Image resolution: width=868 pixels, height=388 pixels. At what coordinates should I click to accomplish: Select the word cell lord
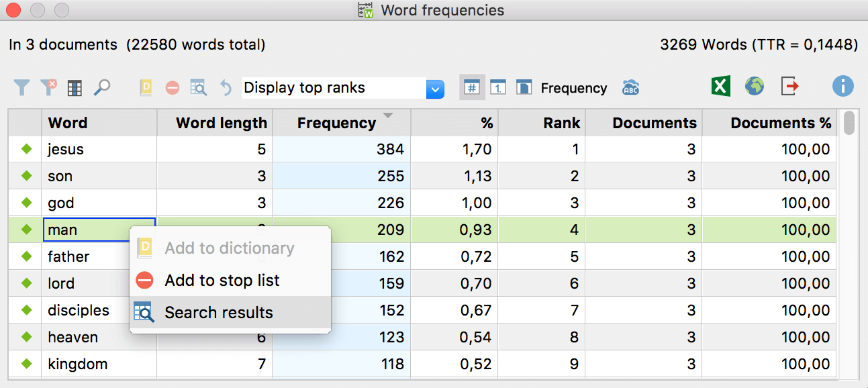pos(86,283)
